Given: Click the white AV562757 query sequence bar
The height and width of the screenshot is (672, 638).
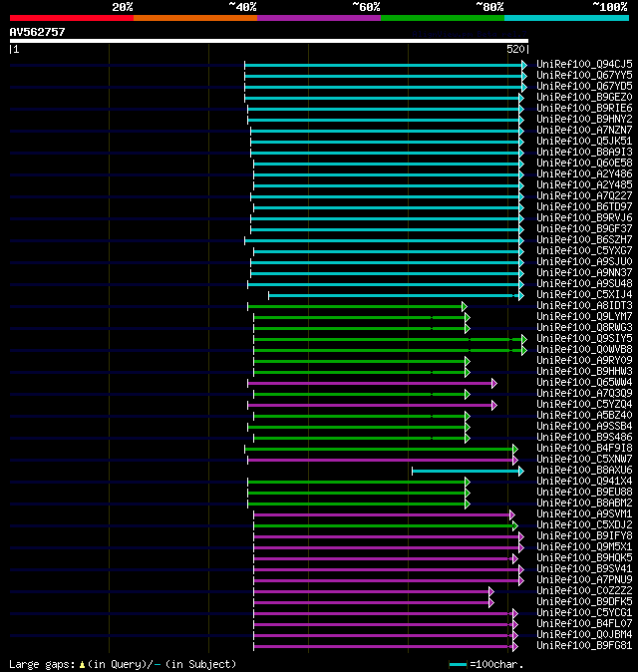Looking at the screenshot, I should click(x=268, y=41).
